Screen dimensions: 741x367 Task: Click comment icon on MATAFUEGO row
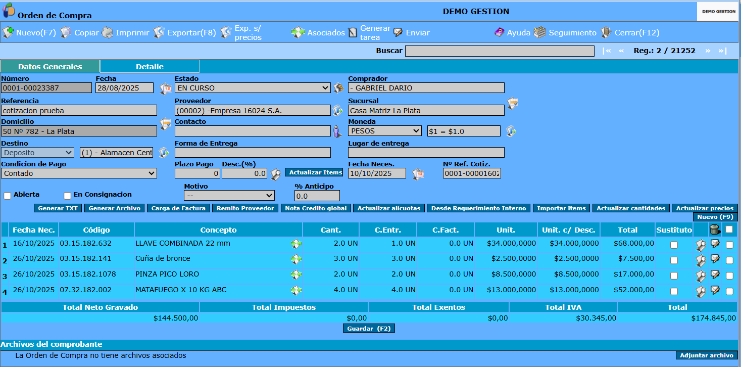coord(715,290)
